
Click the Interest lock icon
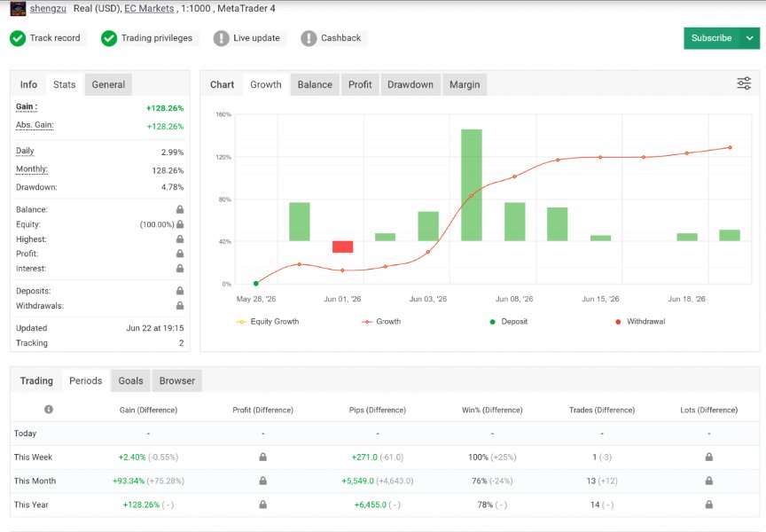pos(180,268)
